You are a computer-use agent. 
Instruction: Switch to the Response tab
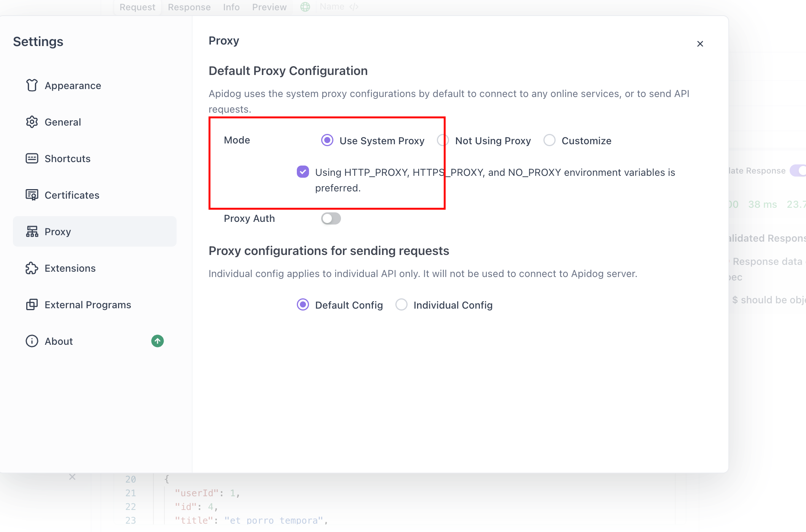pyautogui.click(x=189, y=7)
